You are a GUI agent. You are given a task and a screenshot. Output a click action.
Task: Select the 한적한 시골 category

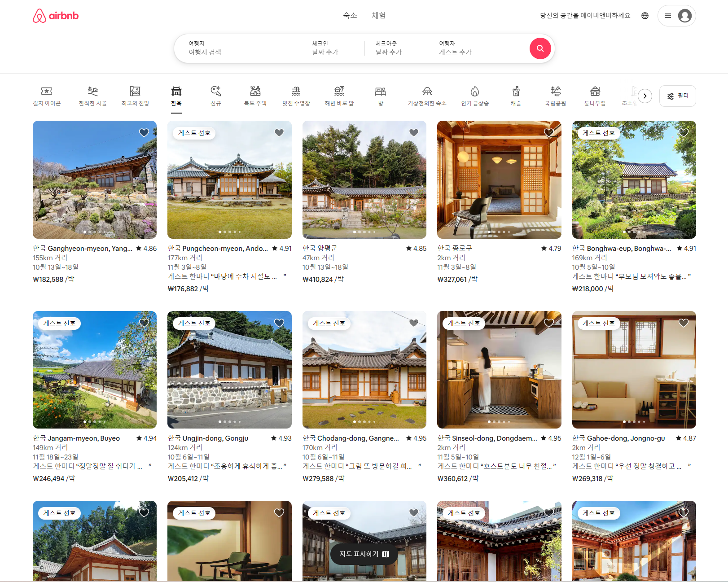93,96
